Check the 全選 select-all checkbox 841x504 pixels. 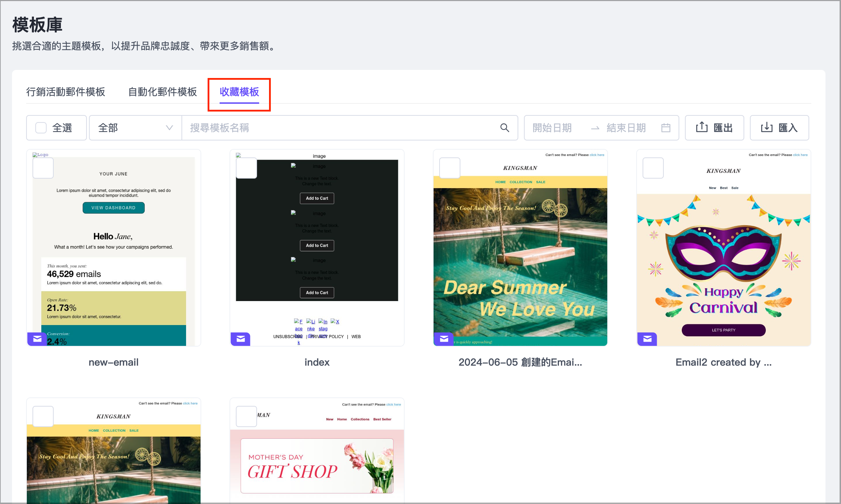(x=41, y=128)
